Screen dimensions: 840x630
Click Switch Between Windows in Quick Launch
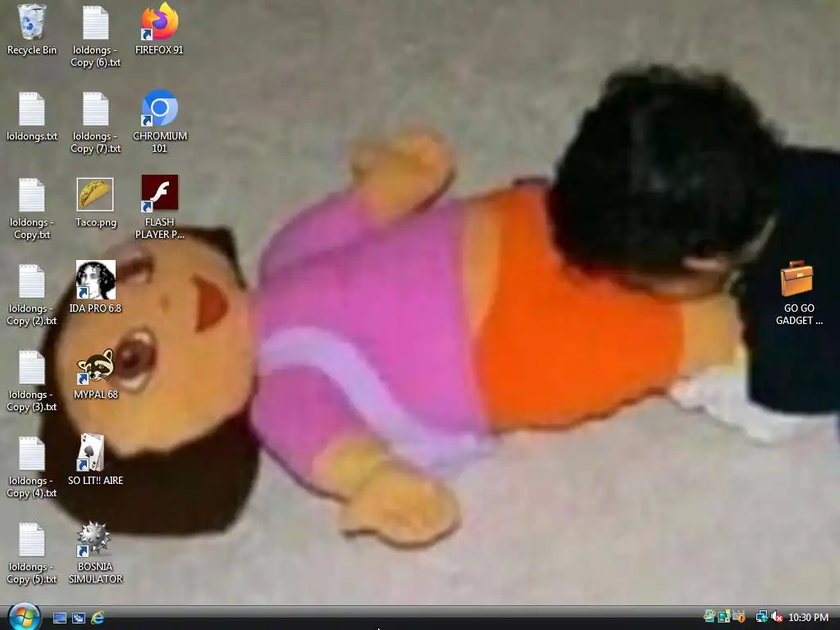click(x=79, y=618)
